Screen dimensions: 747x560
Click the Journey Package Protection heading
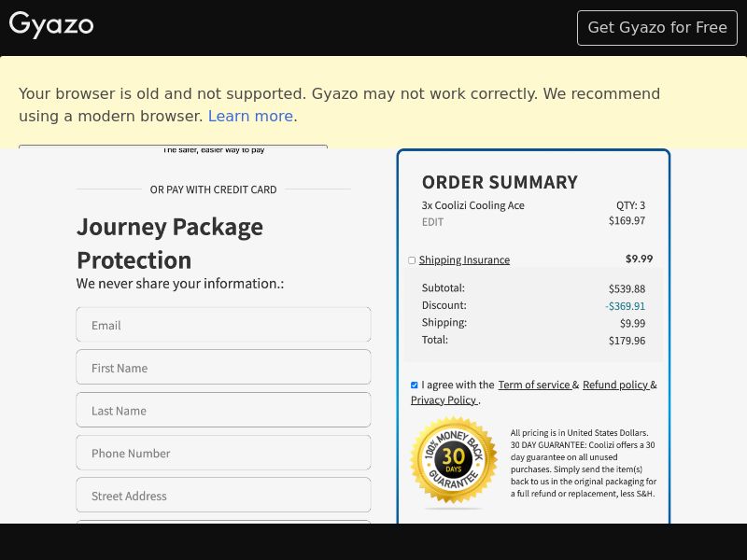170,244
